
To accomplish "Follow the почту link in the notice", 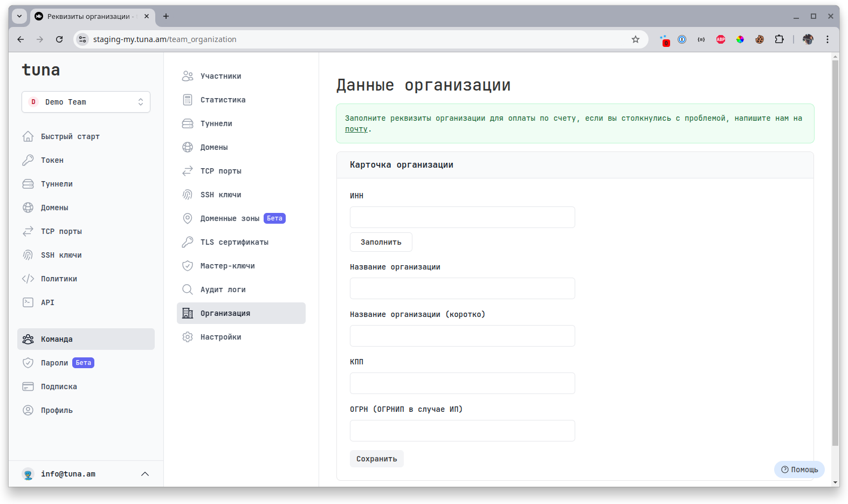I will (x=356, y=129).
